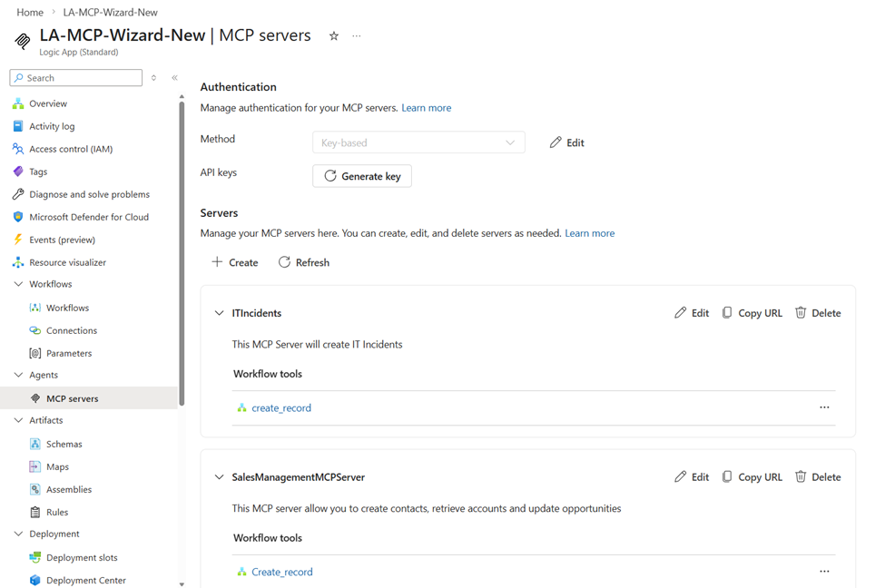This screenshot has height=588, width=885.
Task: Click the workflow icon beside create_record in ITIncidents
Action: 242,407
